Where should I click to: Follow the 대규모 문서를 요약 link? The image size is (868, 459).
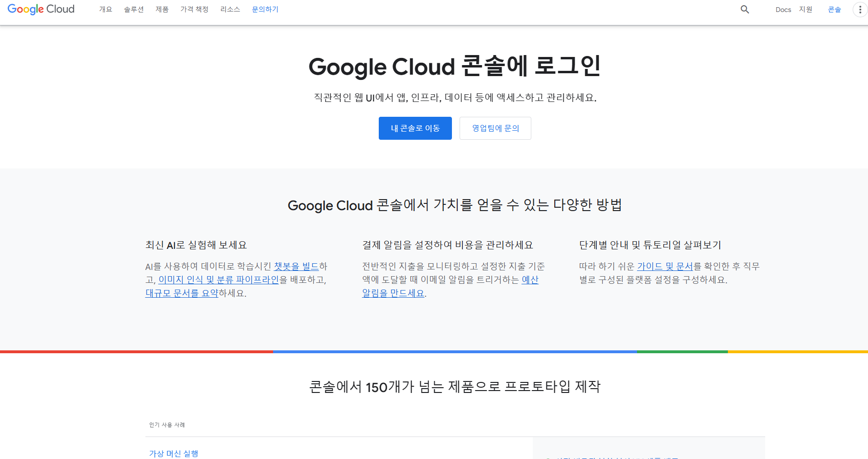pyautogui.click(x=182, y=293)
